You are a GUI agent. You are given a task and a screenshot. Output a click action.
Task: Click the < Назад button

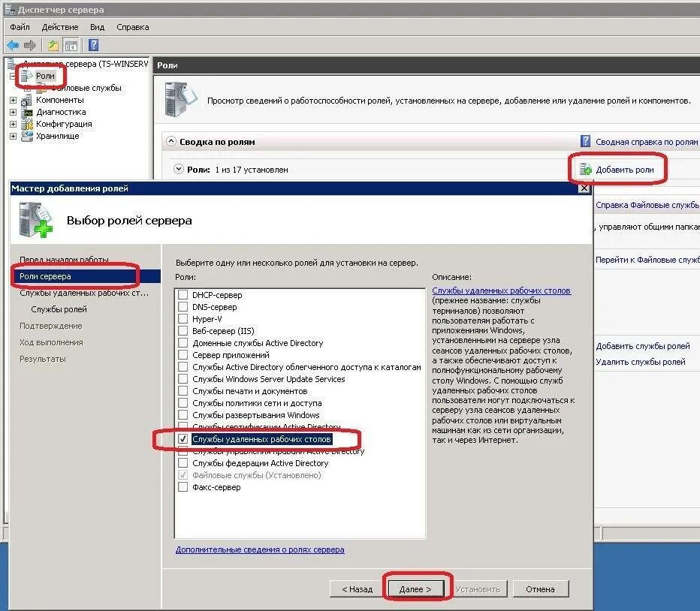(358, 589)
